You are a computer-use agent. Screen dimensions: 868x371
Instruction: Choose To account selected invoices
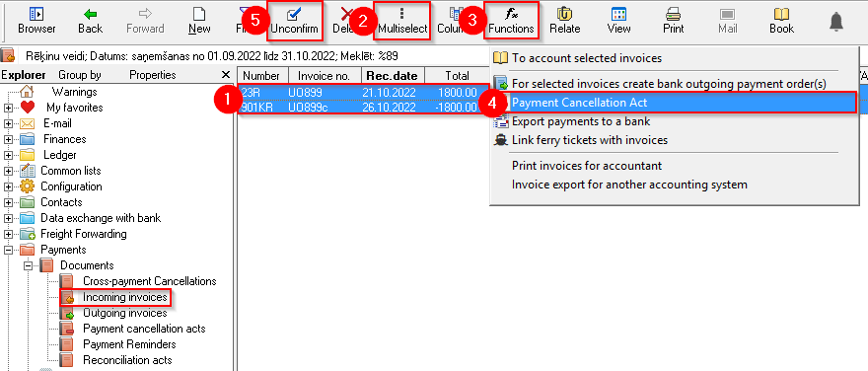click(586, 58)
